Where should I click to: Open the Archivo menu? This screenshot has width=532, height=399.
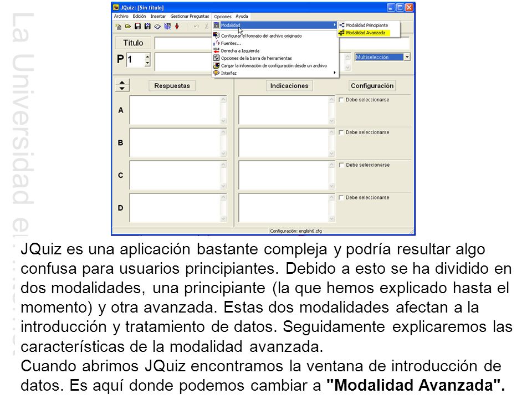(x=121, y=16)
